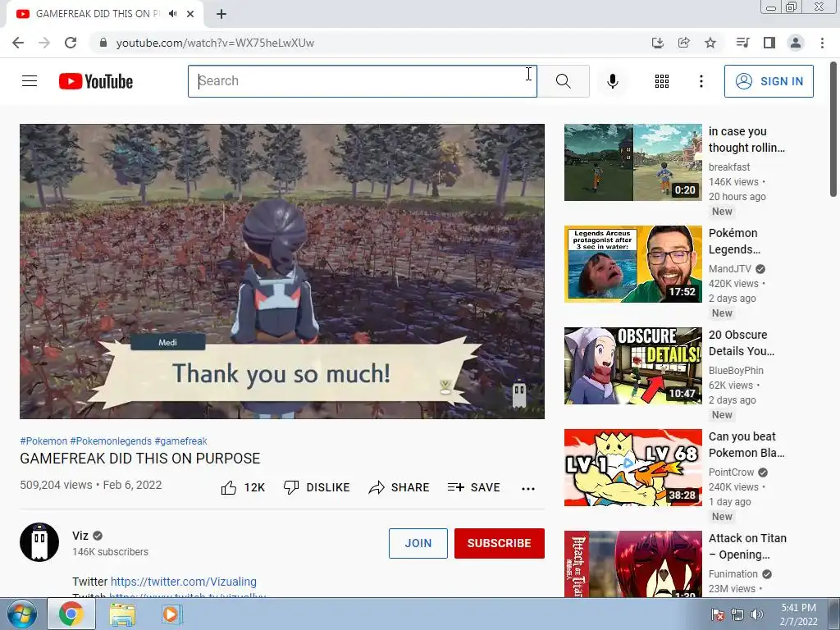Open the Attack on Titan thumbnail

pyautogui.click(x=632, y=564)
